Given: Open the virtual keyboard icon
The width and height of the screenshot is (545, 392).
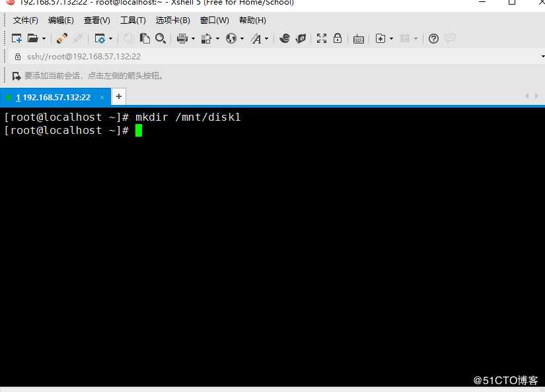Looking at the screenshot, I should point(358,39).
